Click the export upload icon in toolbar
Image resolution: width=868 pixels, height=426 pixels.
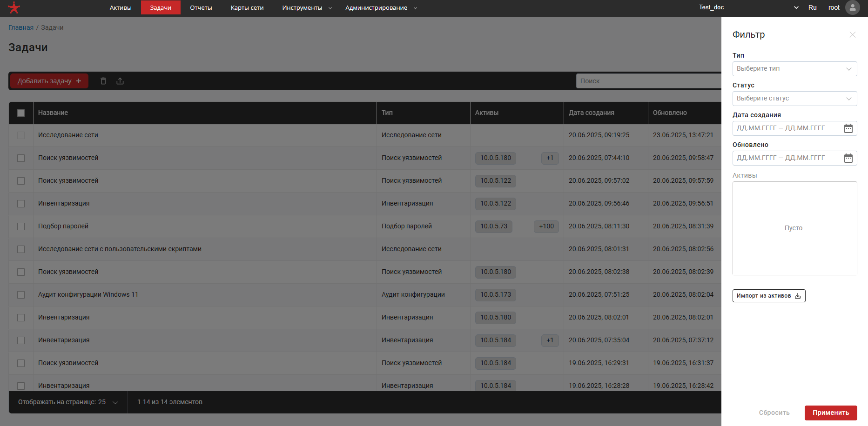click(120, 81)
